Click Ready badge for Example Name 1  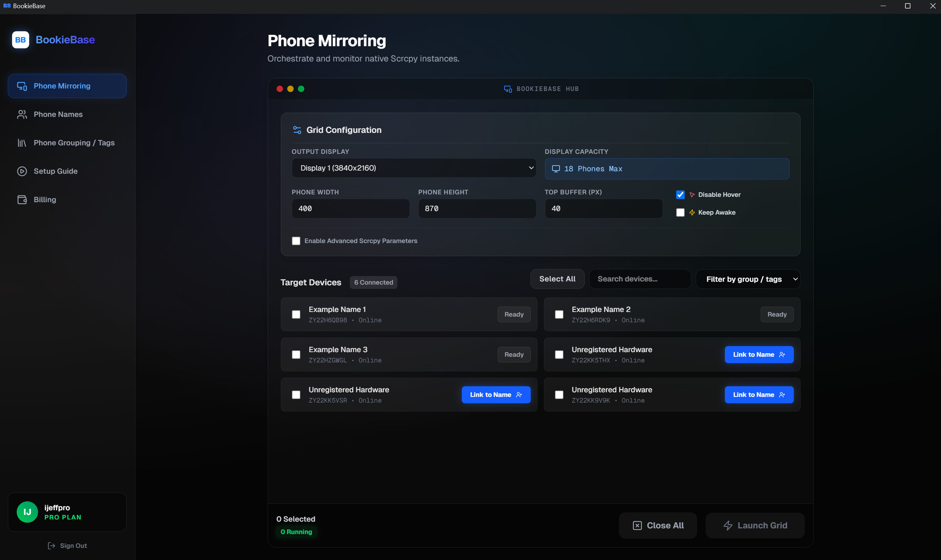click(x=514, y=315)
